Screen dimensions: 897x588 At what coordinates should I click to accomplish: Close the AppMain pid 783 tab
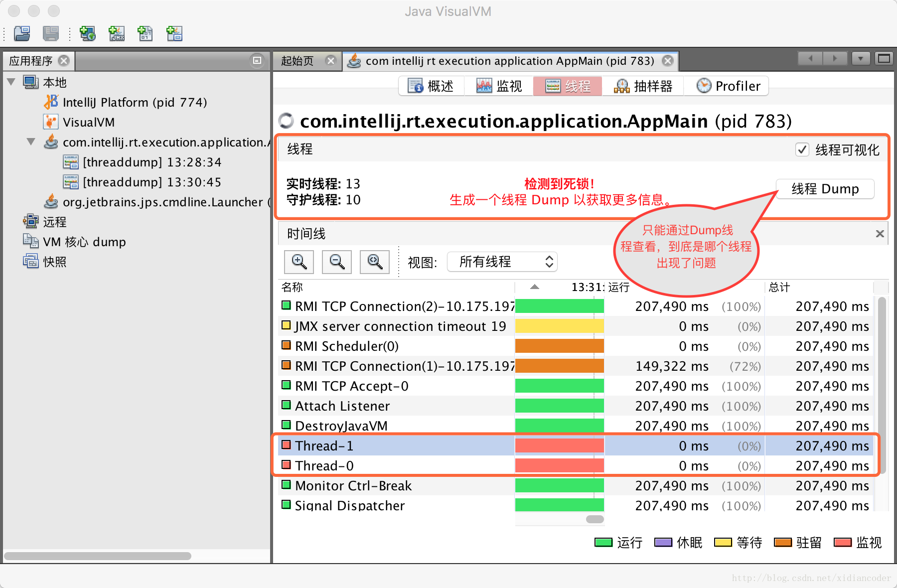668,61
